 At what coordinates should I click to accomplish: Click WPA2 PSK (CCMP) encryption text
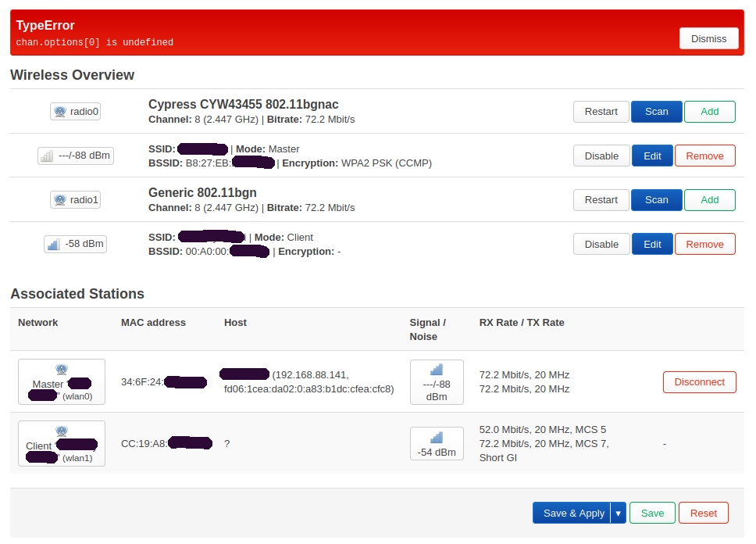(x=386, y=163)
